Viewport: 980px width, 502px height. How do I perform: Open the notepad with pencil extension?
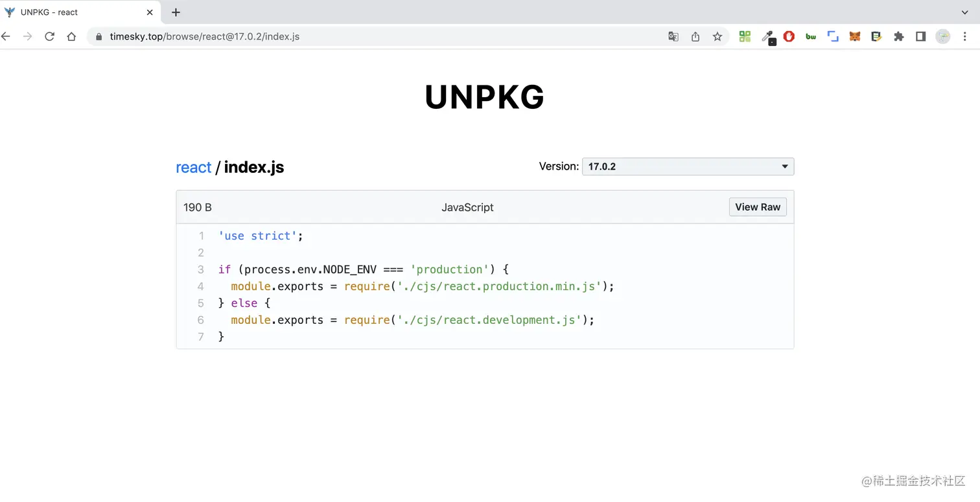click(x=876, y=37)
